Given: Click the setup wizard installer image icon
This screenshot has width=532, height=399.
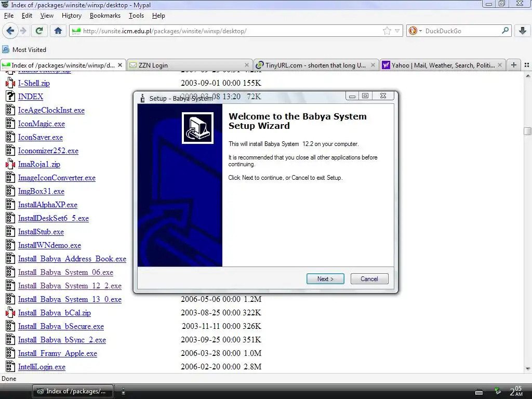Looking at the screenshot, I should [197, 128].
